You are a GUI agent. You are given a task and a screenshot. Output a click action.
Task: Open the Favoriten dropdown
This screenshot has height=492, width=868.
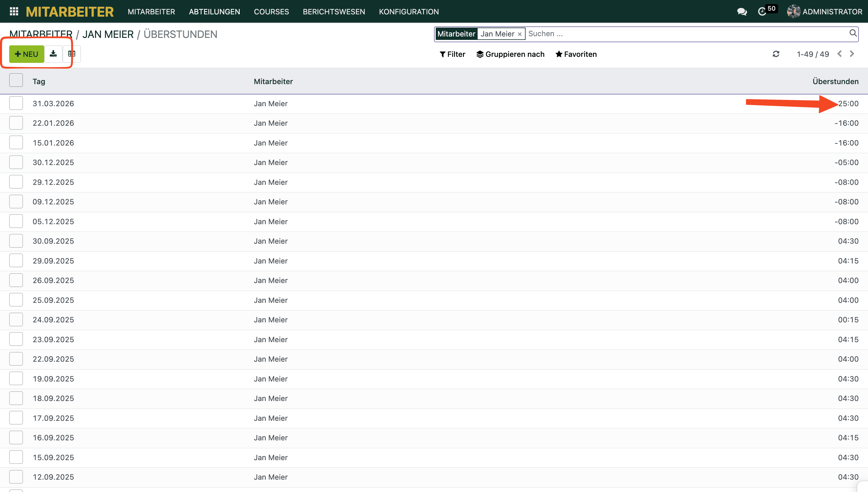pyautogui.click(x=576, y=54)
